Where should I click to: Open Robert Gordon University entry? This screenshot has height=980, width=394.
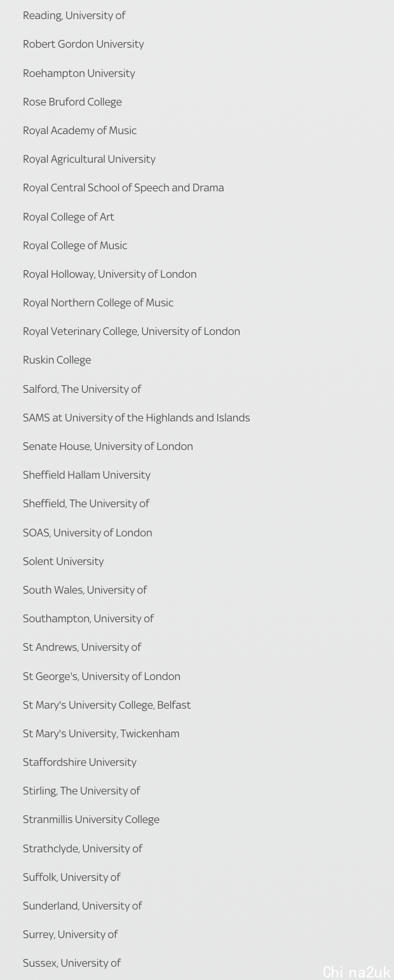click(83, 44)
